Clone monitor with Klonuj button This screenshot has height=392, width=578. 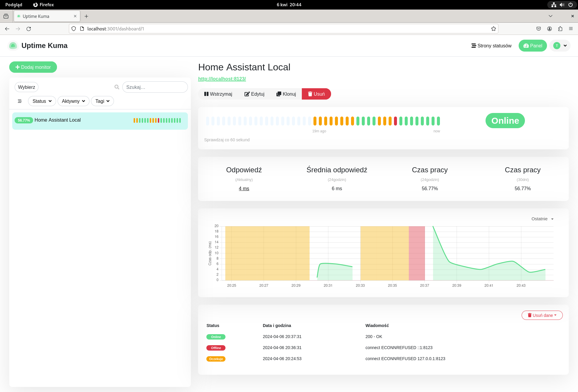(x=286, y=94)
